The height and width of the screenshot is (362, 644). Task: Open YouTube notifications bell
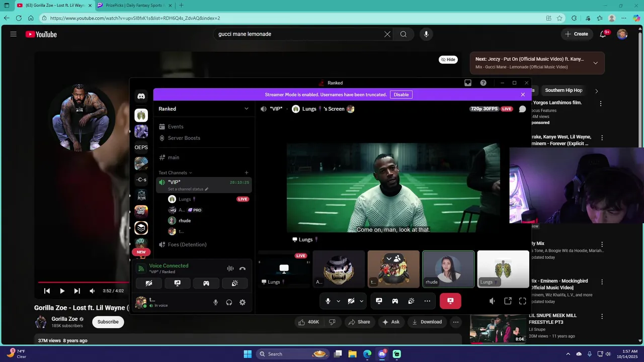point(603,34)
